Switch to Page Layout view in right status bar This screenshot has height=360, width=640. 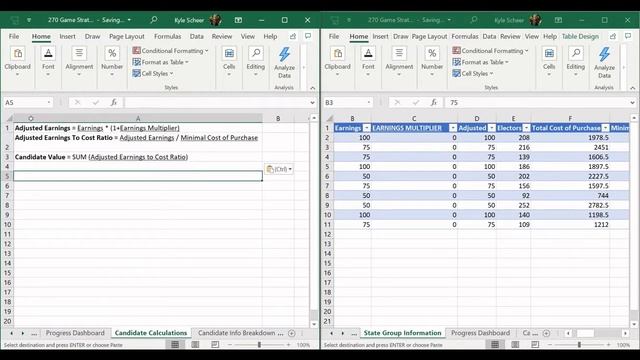[x=515, y=345]
